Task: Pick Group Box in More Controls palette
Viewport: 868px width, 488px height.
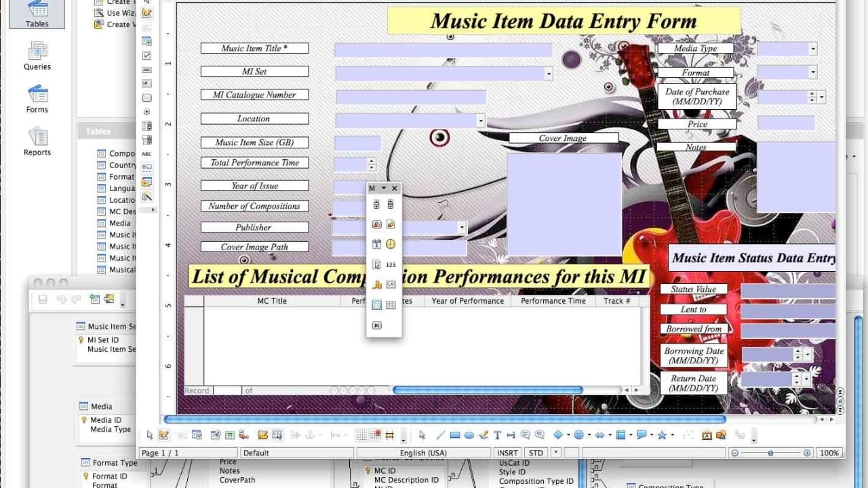Action: [376, 305]
